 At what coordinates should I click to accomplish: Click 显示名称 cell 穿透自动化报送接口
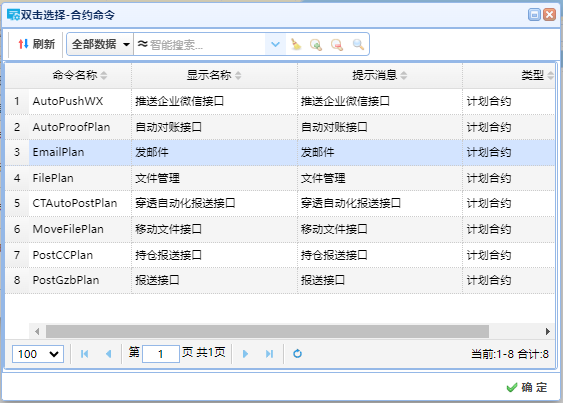tap(214, 203)
